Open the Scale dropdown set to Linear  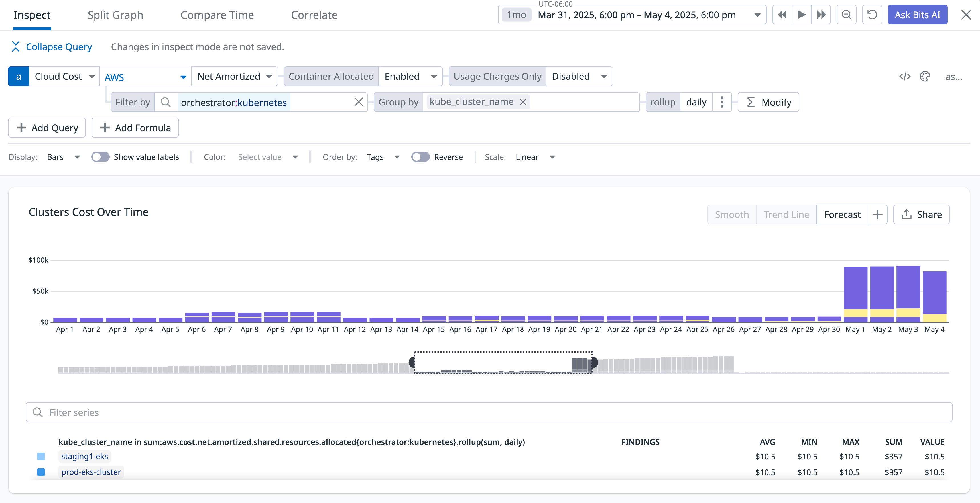pos(535,157)
